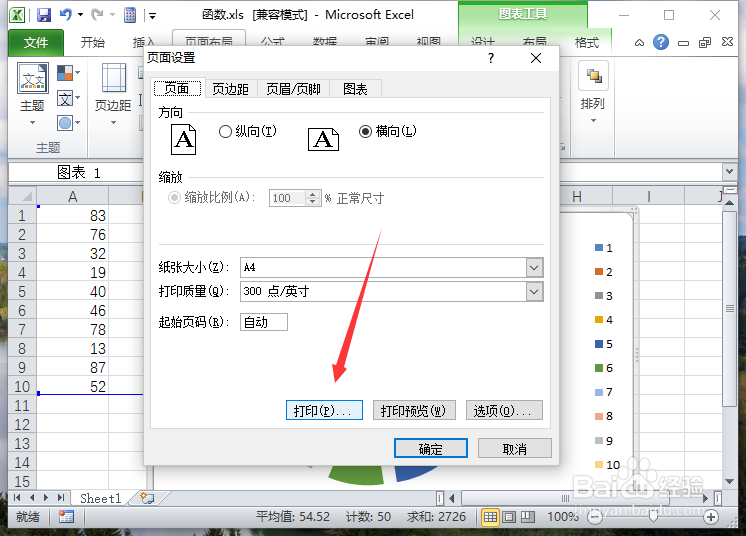Switch to Page Layout view icon in status bar
Viewport: 746px width, 536px height.
click(x=509, y=517)
